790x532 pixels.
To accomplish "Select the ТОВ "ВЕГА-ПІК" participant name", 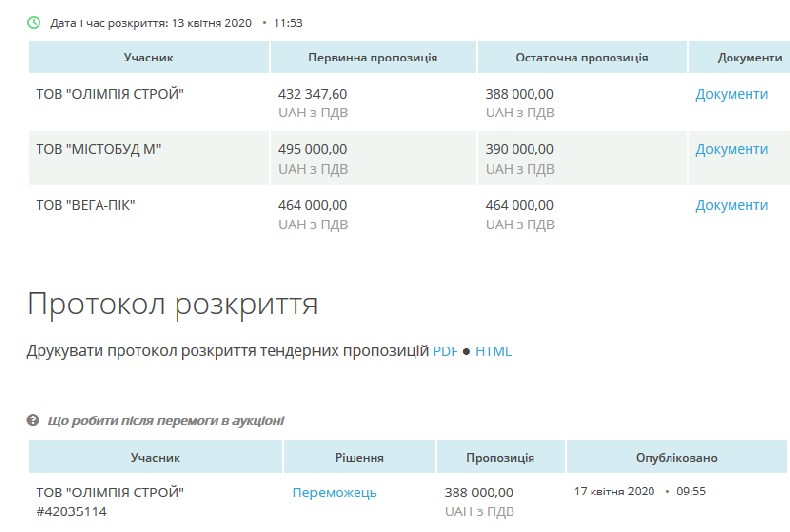I will [86, 205].
